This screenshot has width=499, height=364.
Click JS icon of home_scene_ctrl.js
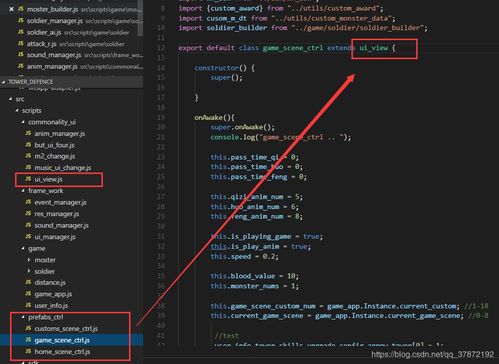pos(28,351)
